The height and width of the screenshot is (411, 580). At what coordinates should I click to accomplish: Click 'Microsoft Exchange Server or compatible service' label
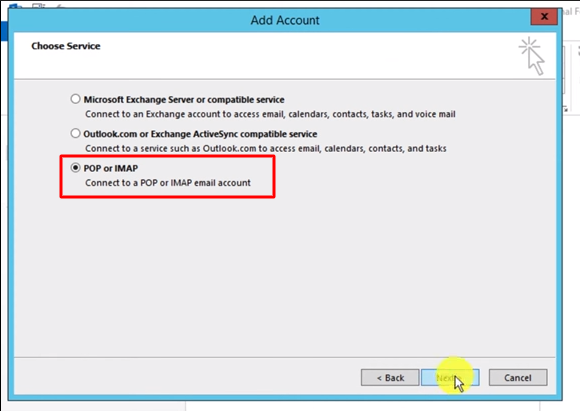[x=184, y=100]
